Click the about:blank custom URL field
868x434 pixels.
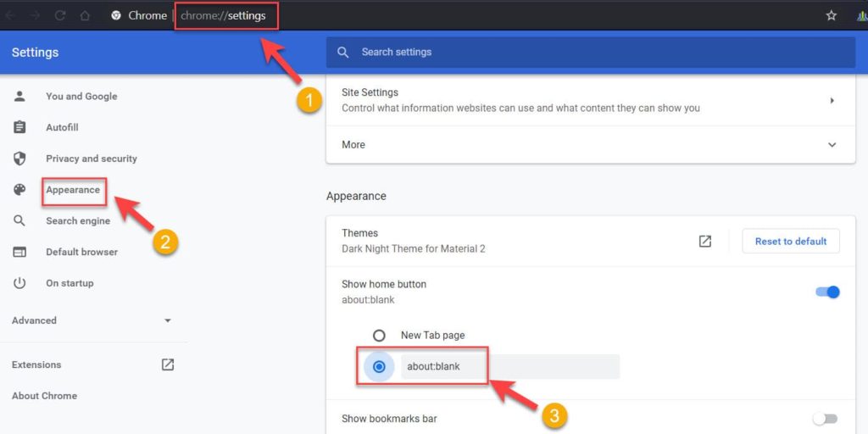(509, 366)
